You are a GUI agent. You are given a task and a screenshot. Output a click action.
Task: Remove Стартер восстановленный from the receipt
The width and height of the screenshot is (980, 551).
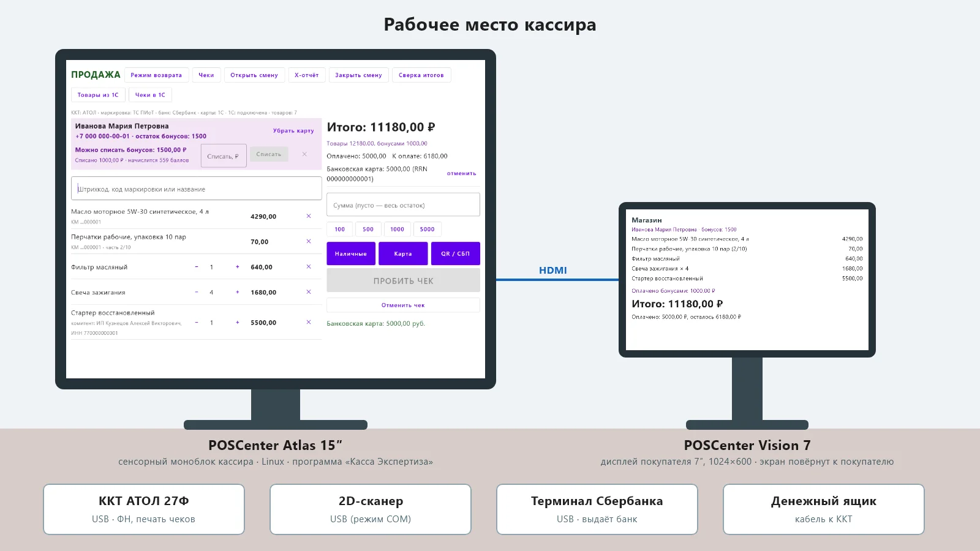pos(309,322)
